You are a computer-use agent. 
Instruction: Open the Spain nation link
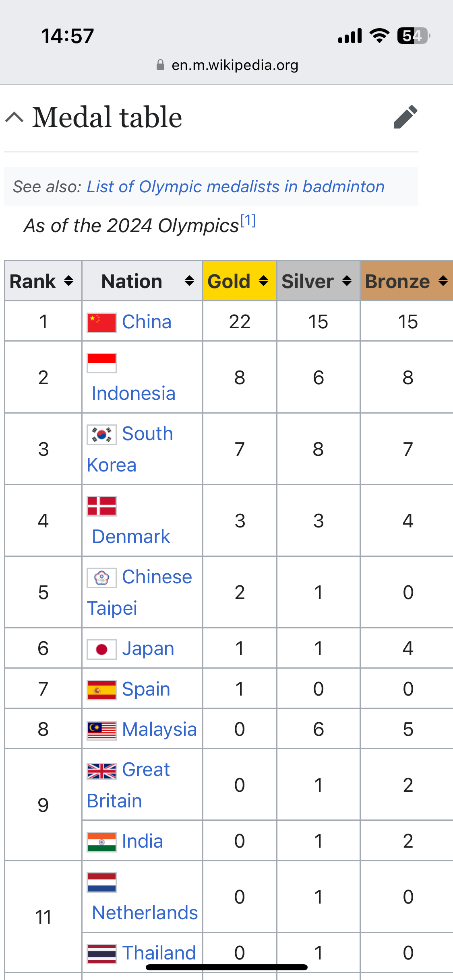click(146, 689)
